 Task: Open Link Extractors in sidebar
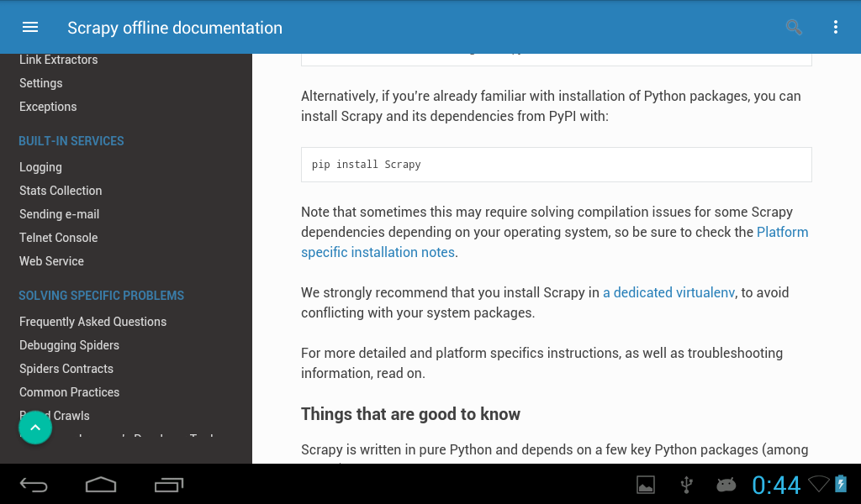(x=59, y=60)
